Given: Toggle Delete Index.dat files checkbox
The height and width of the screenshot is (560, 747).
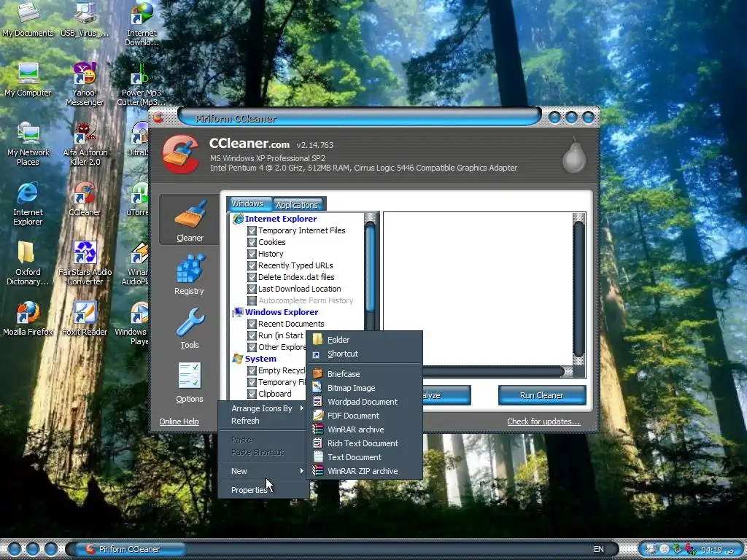Looking at the screenshot, I should coord(252,277).
